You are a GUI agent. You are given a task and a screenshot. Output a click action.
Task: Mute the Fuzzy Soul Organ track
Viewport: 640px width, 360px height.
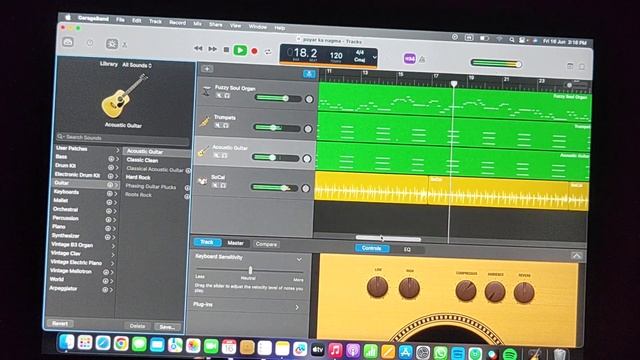[219, 96]
